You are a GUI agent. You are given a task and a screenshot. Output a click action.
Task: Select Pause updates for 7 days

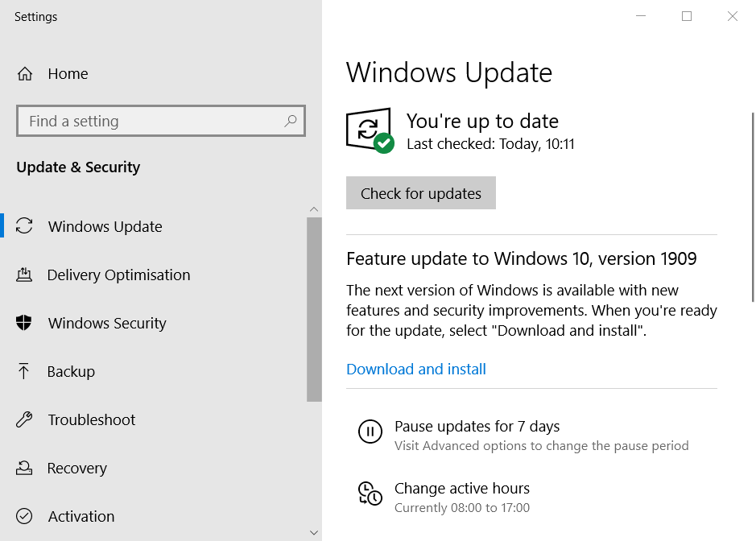[x=477, y=427]
